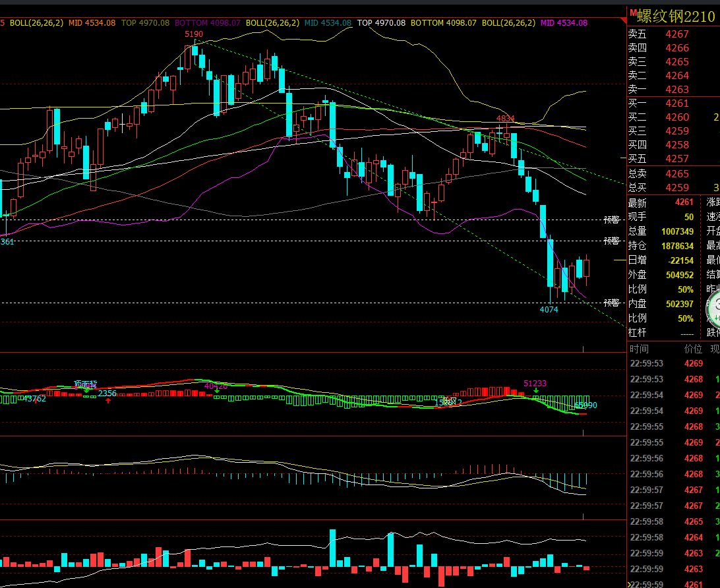The image size is (720, 588).
Task: Select the 5190 high price marker
Action: tap(194, 34)
